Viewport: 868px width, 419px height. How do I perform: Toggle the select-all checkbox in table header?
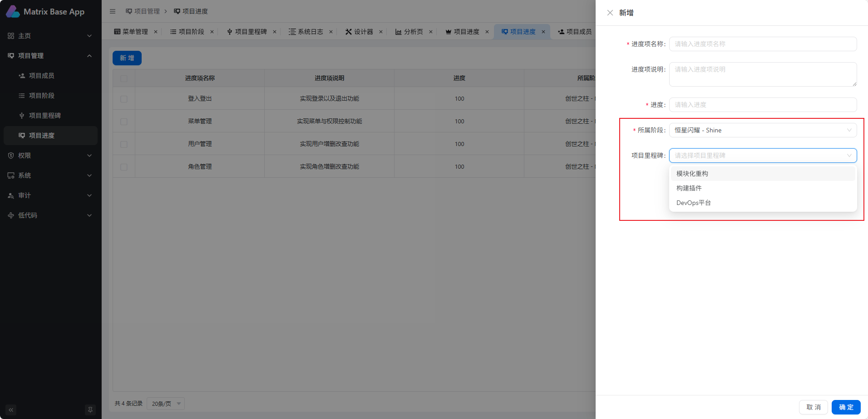[x=124, y=78]
